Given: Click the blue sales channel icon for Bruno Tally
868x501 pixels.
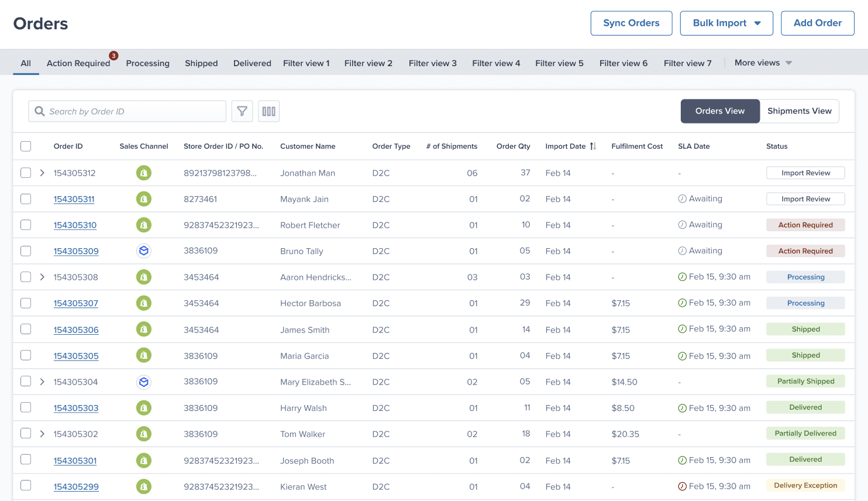Looking at the screenshot, I should 144,251.
